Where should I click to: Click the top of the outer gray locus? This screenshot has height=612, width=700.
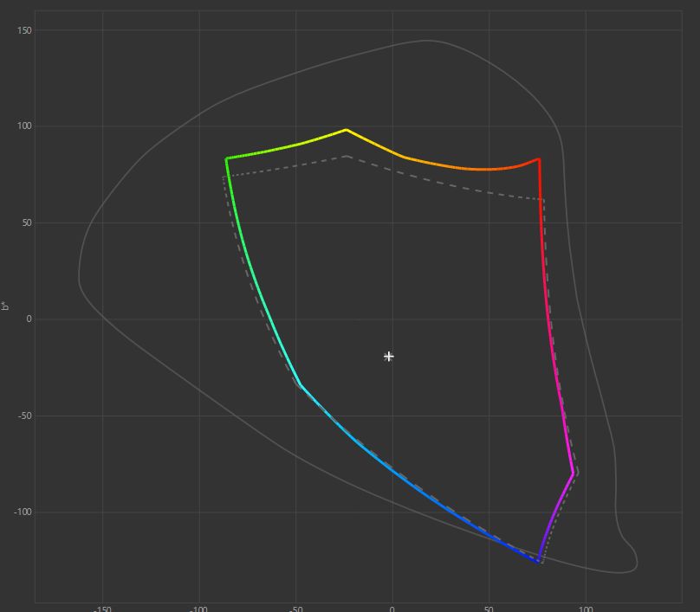(x=426, y=40)
